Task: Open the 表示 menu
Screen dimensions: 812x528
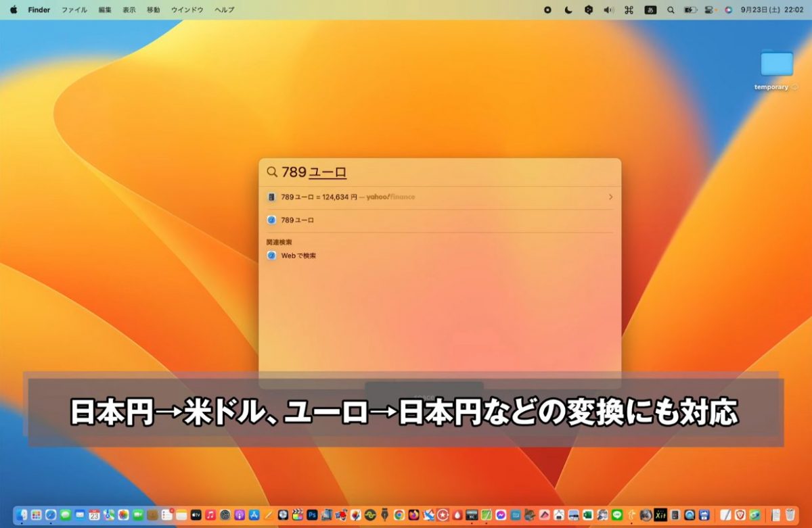Action: click(x=129, y=10)
